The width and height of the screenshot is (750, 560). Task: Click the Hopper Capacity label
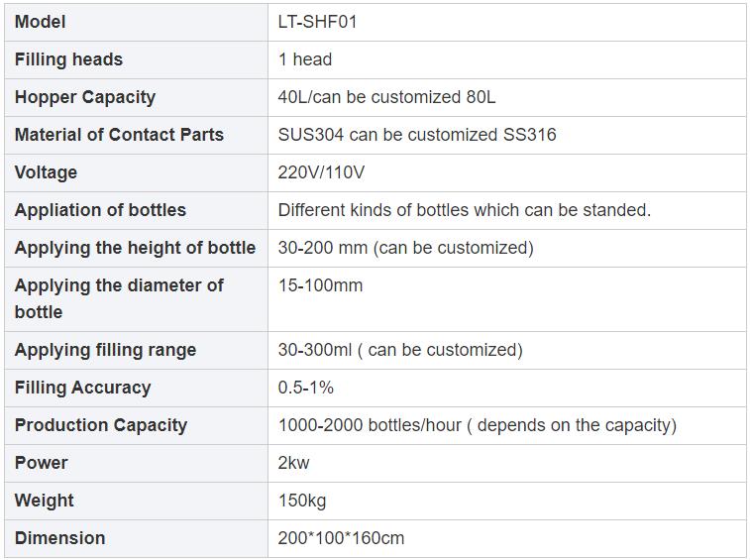coord(84,98)
